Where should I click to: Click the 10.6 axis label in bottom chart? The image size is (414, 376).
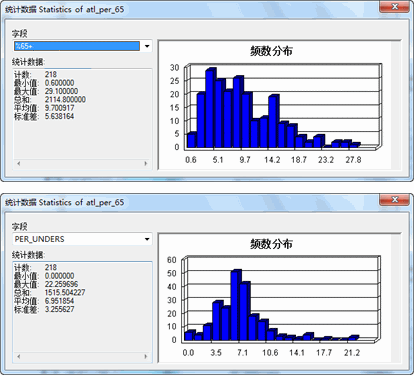coord(270,353)
